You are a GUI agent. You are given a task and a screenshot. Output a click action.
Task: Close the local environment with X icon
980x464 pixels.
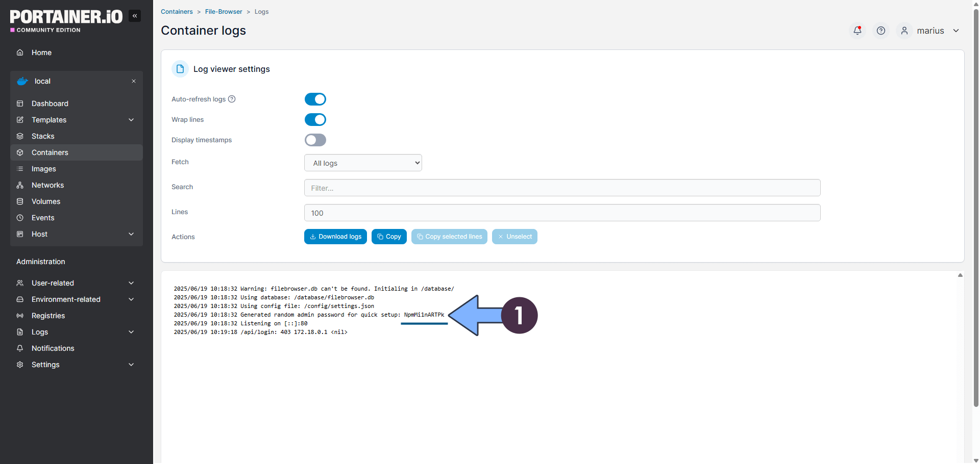[134, 81]
